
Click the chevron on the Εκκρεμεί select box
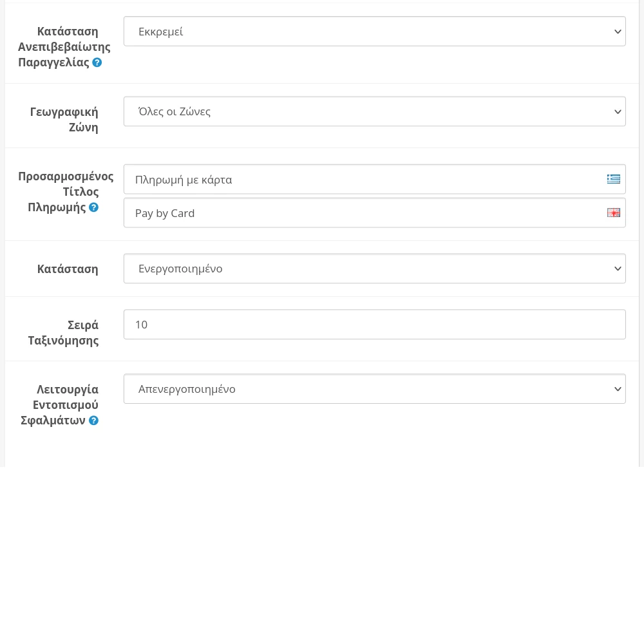pos(618,32)
